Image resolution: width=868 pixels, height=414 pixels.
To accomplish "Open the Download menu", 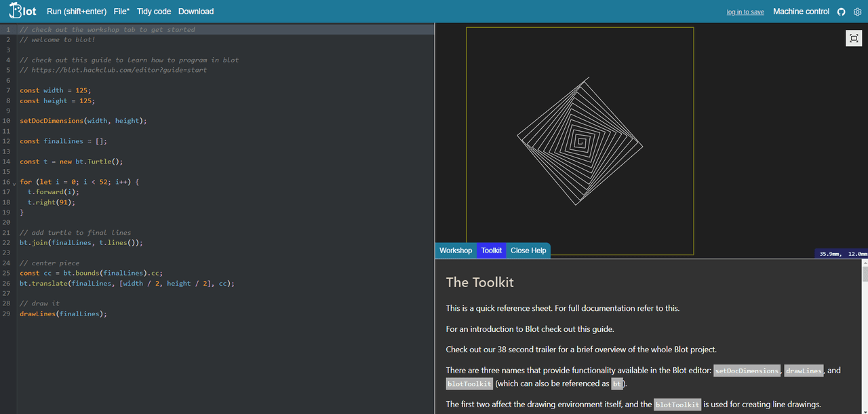I will [x=196, y=12].
